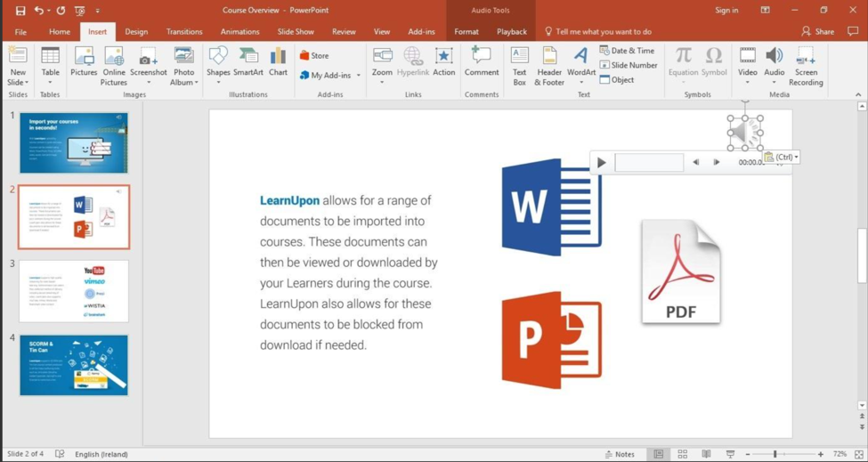Start a Screen Recording
This screenshot has width=868, height=462.
[806, 67]
